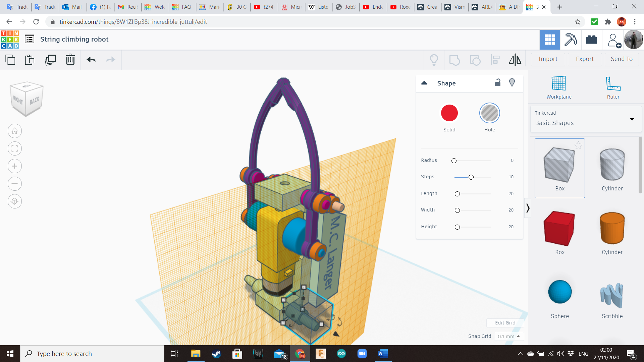This screenshot has height=362, width=644.
Task: Set shape to Hole
Action: click(x=490, y=113)
